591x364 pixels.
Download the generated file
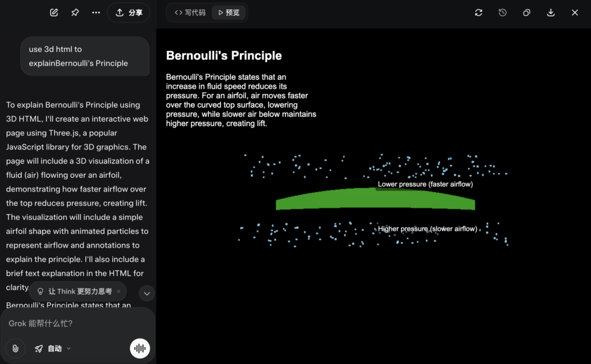(551, 12)
